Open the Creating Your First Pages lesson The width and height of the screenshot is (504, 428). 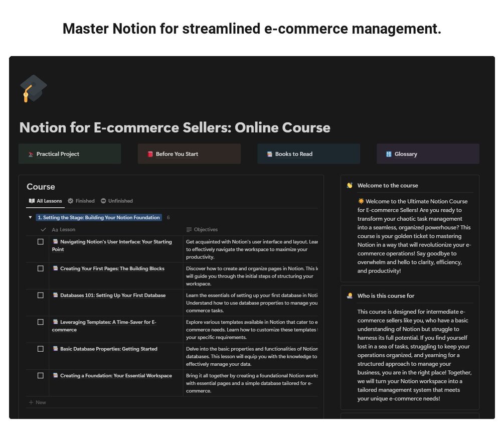[112, 268]
